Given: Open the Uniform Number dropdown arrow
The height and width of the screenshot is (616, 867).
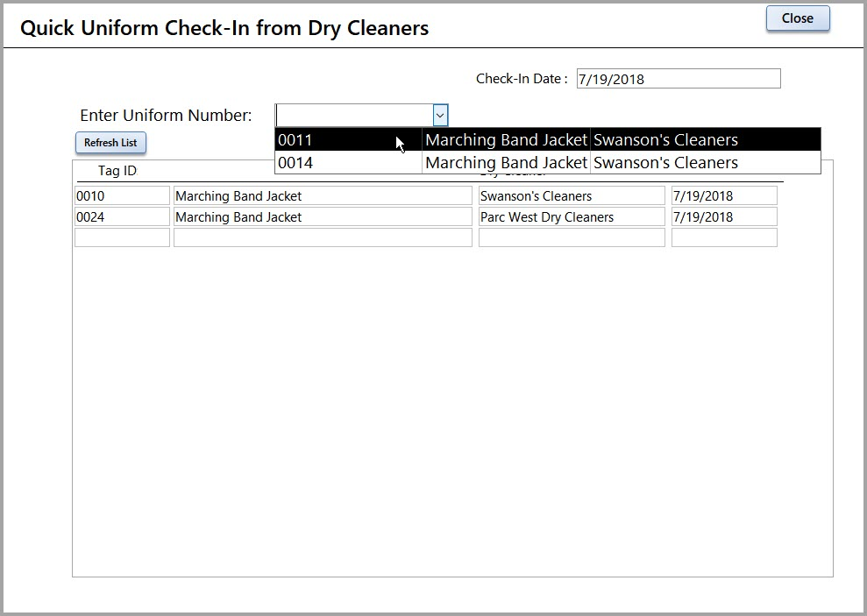Looking at the screenshot, I should tap(440, 115).
